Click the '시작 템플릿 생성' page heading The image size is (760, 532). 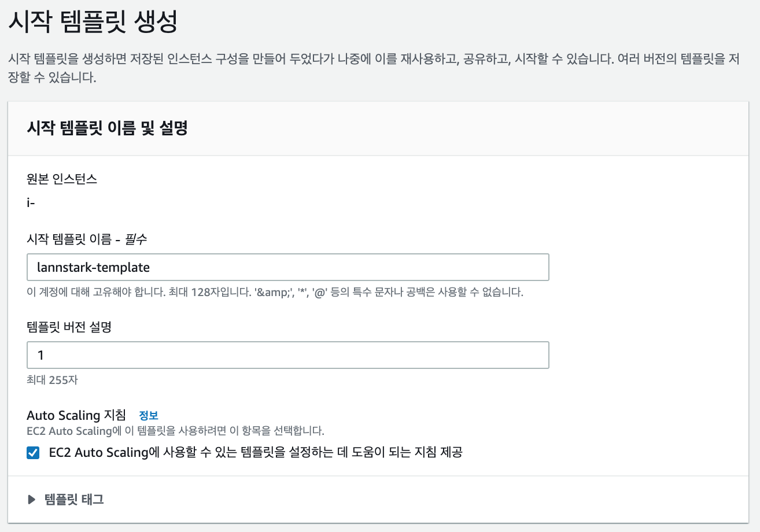(93, 22)
